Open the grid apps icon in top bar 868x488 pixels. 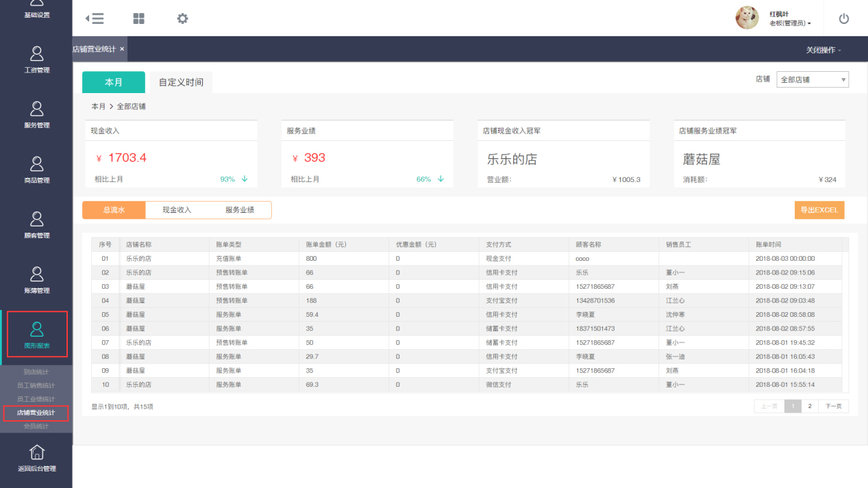139,18
